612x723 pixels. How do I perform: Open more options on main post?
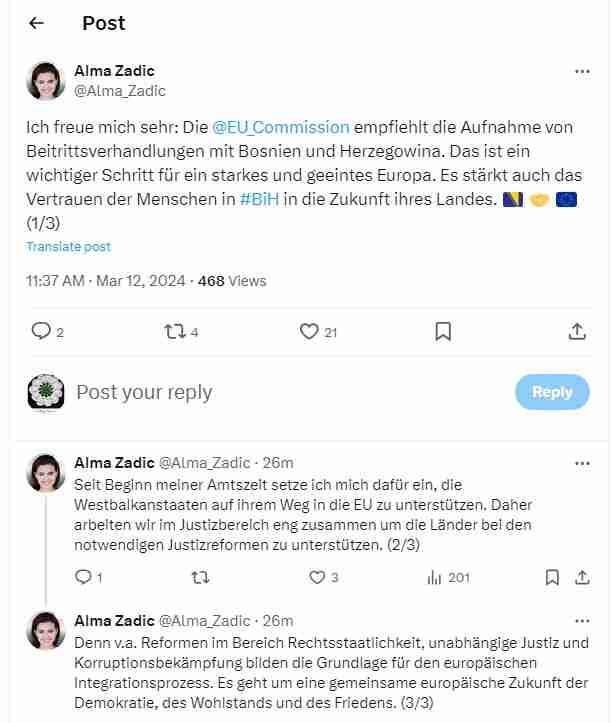click(x=582, y=71)
